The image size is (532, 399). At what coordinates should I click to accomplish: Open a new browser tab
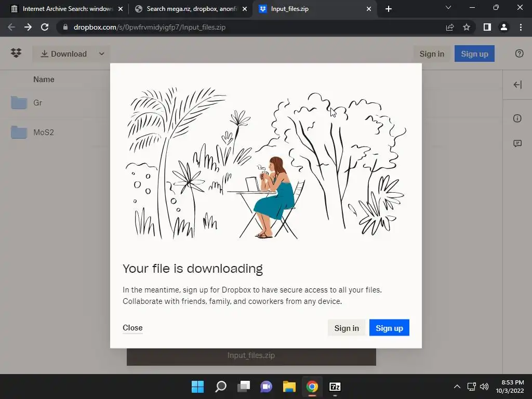pyautogui.click(x=389, y=9)
